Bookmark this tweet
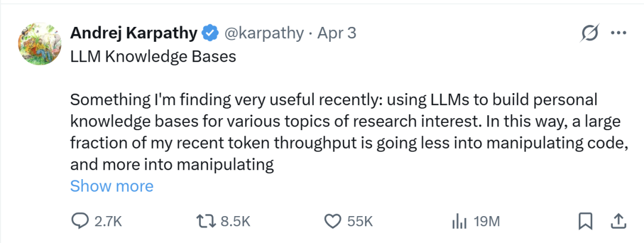Image resolution: width=644 pixels, height=243 pixels. point(586,222)
